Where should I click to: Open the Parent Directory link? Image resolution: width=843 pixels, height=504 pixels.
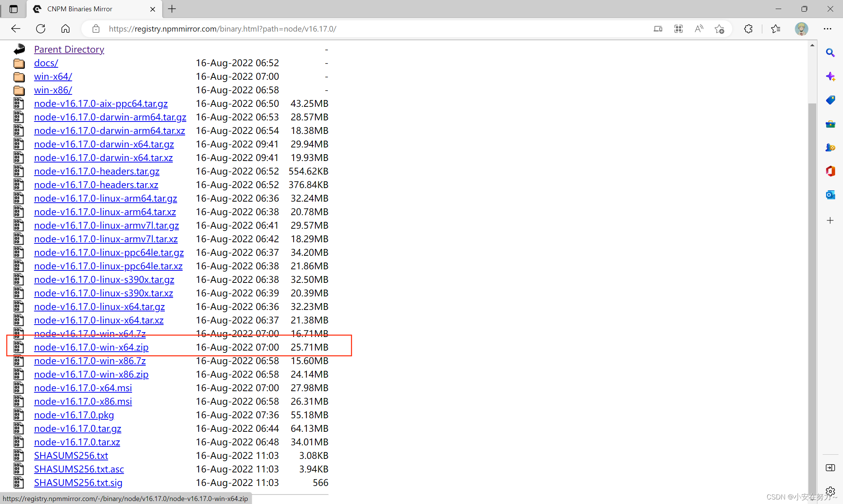coord(69,50)
